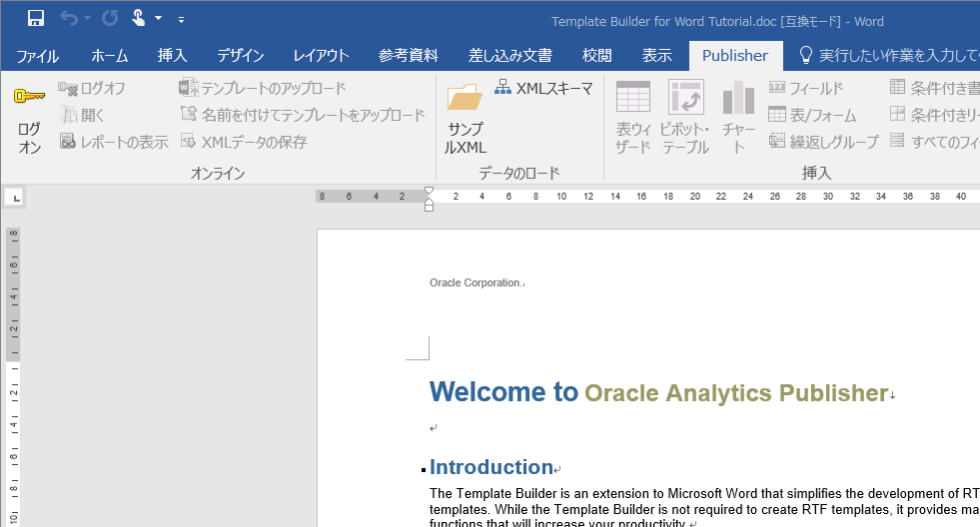Click the ログオフ button
The image size is (980, 527).
coord(91,89)
